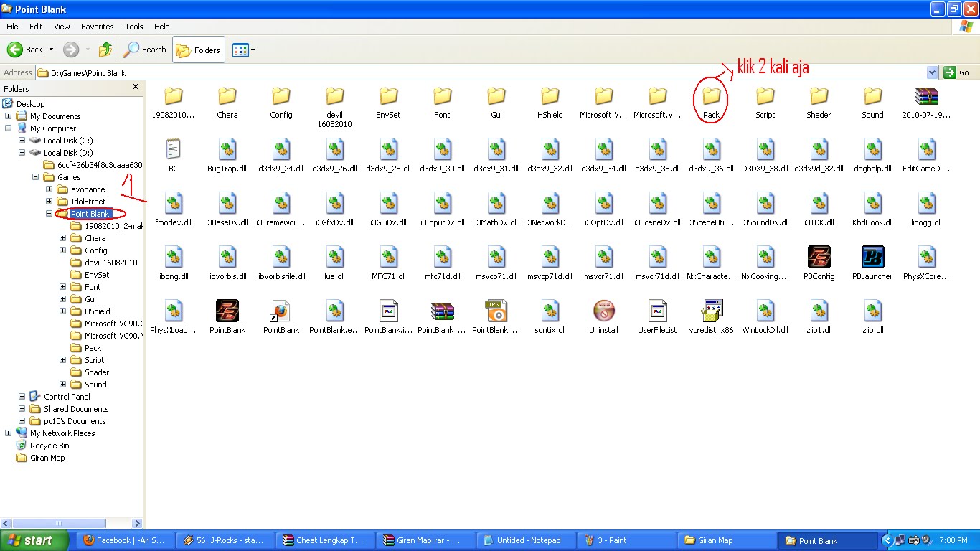Expand My Network Places in the tree
Image resolution: width=980 pixels, height=551 pixels.
8,433
